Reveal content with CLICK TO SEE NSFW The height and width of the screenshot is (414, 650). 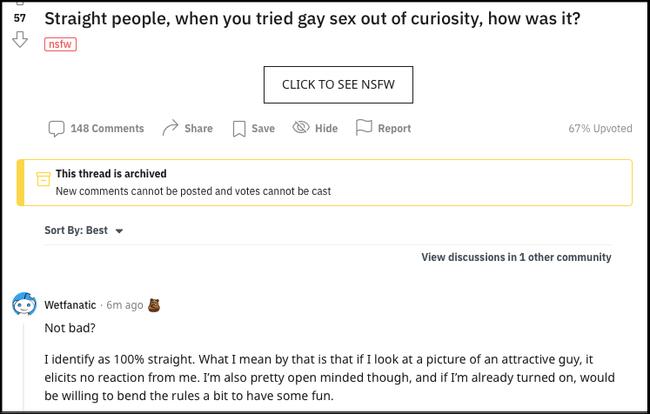pos(338,85)
